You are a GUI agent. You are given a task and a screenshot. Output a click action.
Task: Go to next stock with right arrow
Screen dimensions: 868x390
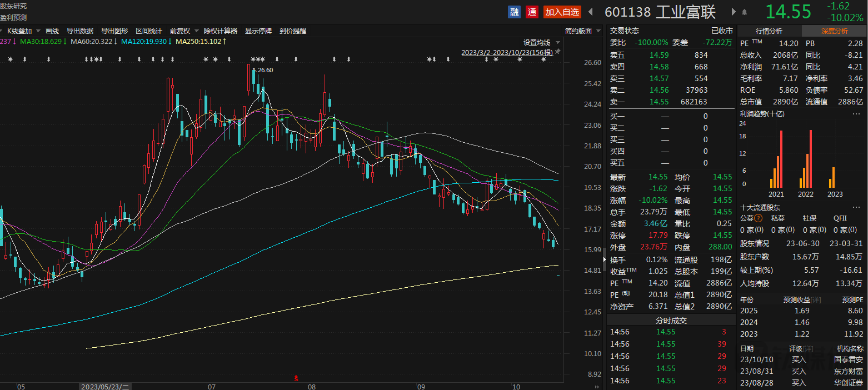733,12
